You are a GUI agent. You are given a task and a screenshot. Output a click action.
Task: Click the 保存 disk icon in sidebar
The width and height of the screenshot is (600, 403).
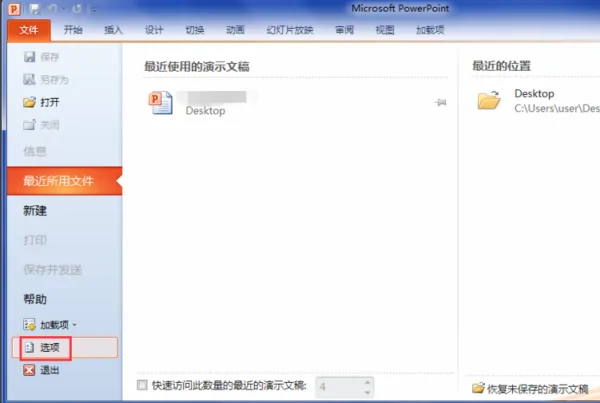29,57
